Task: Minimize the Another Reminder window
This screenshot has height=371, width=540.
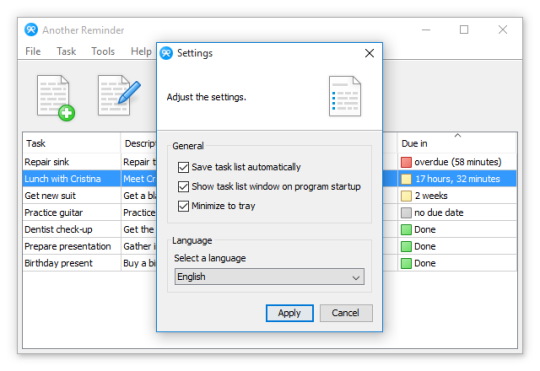Action: click(426, 30)
